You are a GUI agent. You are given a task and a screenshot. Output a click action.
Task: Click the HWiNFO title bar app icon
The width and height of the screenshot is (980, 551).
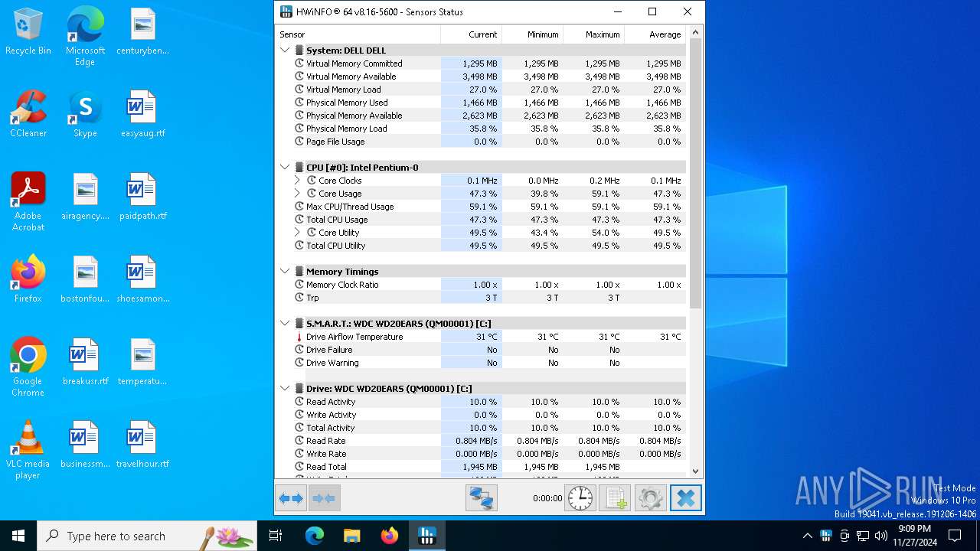(x=286, y=11)
